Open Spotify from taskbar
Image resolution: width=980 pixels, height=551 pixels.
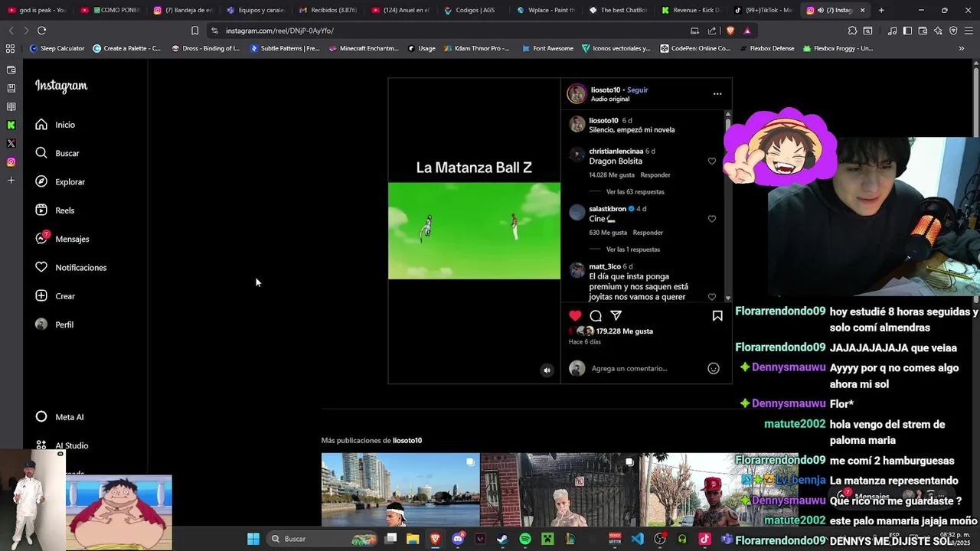pyautogui.click(x=525, y=539)
